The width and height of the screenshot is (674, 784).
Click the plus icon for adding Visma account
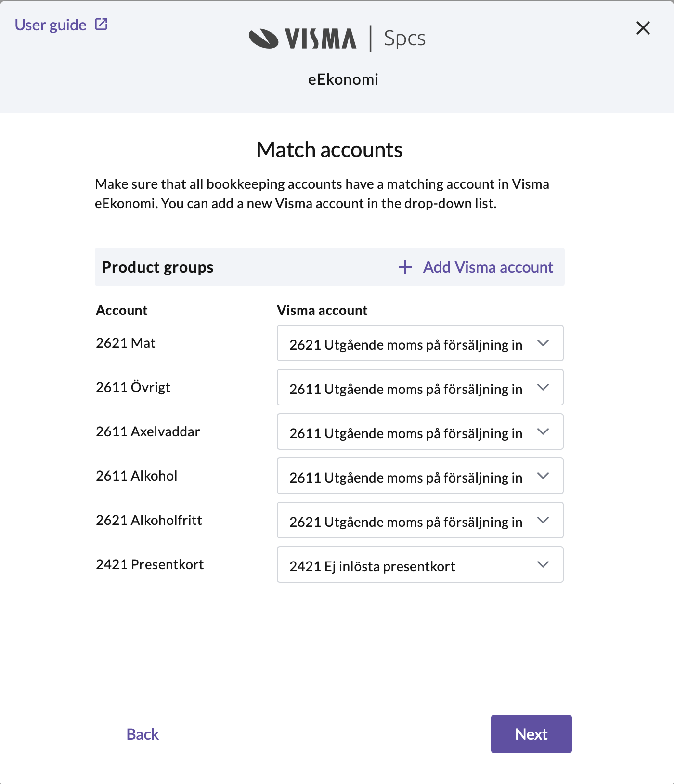coord(405,267)
